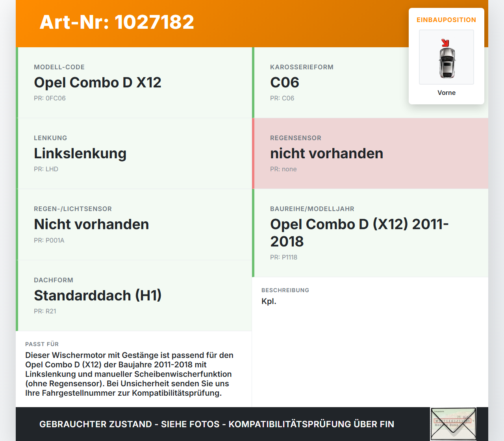
Task: Click the Wischermotor compatibility paragraph
Action: (130, 374)
